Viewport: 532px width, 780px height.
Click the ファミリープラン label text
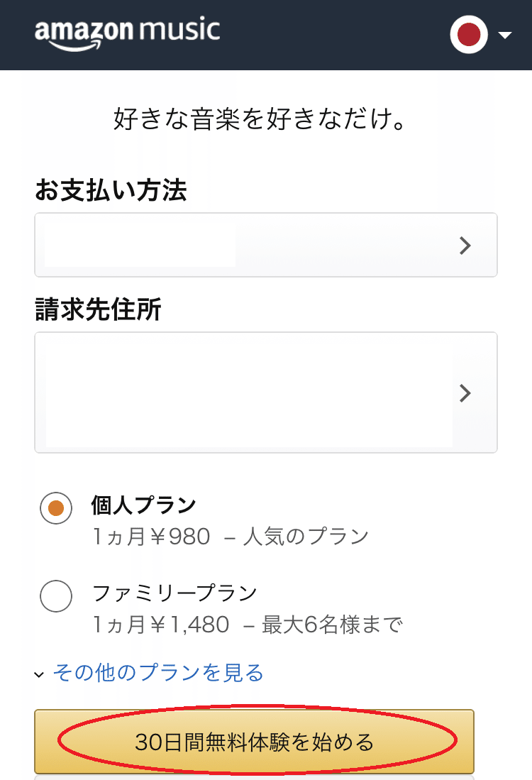pyautogui.click(x=175, y=593)
